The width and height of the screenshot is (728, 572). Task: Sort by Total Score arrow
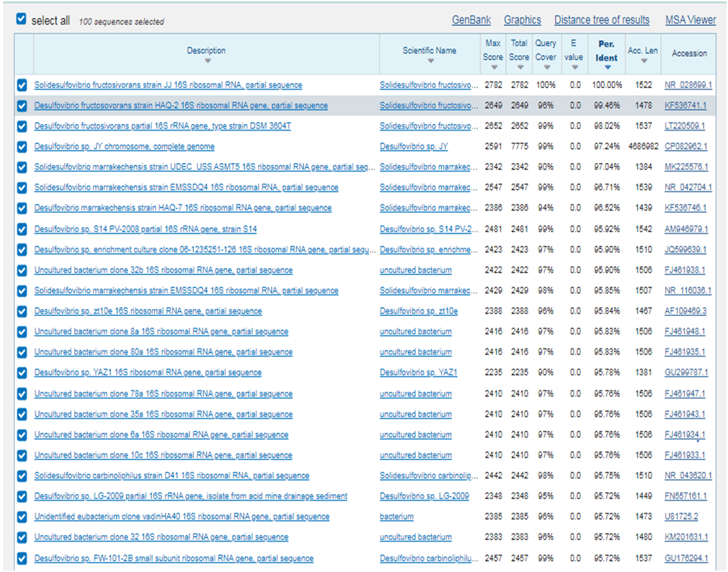pos(519,67)
